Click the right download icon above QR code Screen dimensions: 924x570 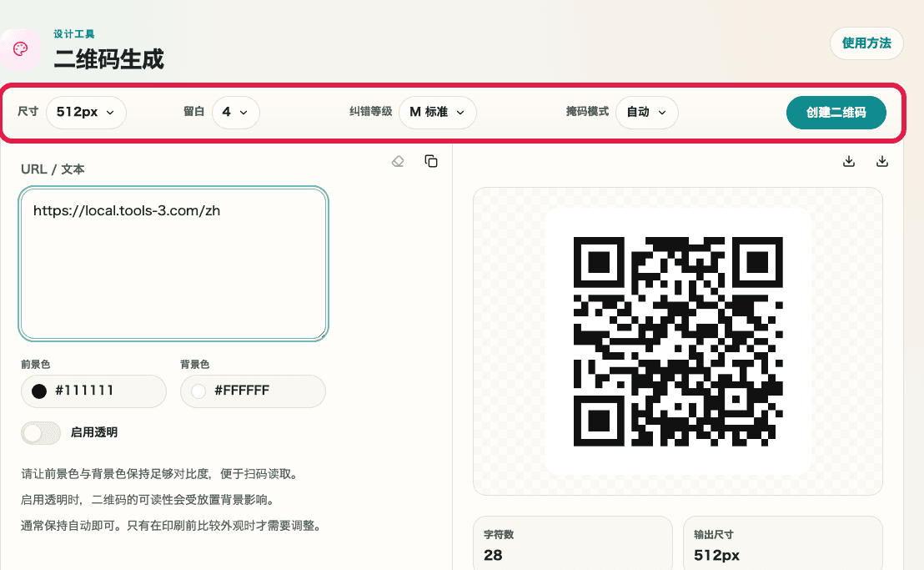pyautogui.click(x=882, y=160)
